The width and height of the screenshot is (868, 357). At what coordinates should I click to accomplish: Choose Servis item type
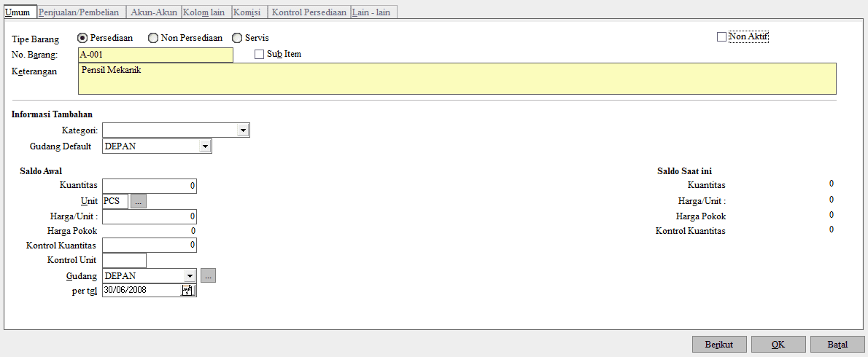point(237,38)
